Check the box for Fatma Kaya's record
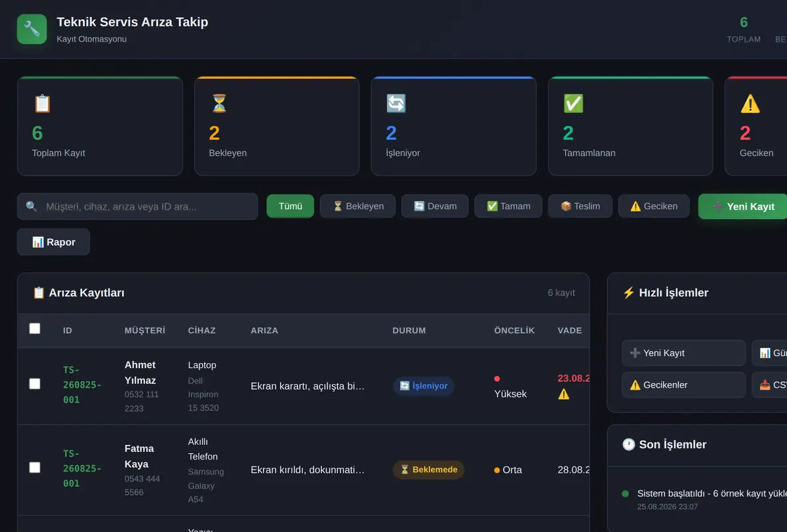Viewport: 787px width, 532px height. coord(35,468)
